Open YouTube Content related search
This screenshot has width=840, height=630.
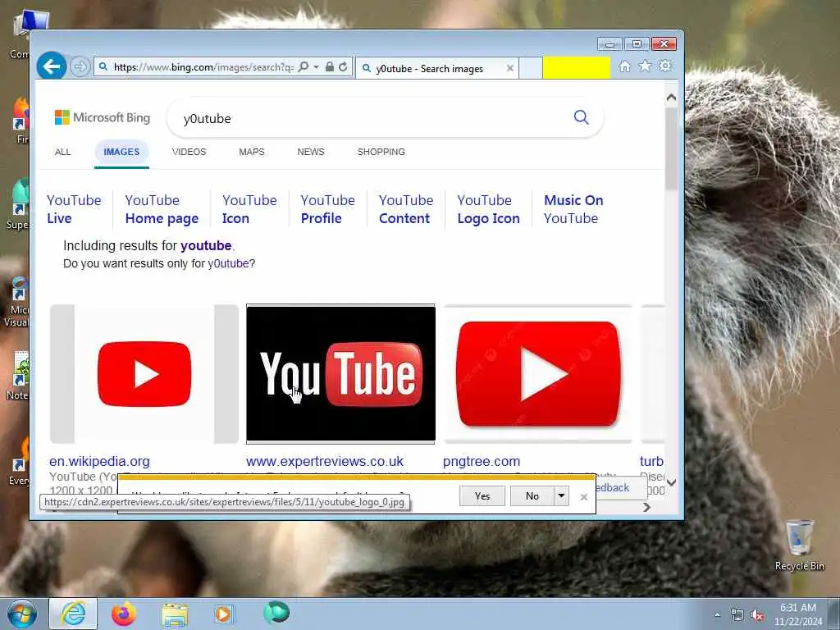(x=406, y=209)
